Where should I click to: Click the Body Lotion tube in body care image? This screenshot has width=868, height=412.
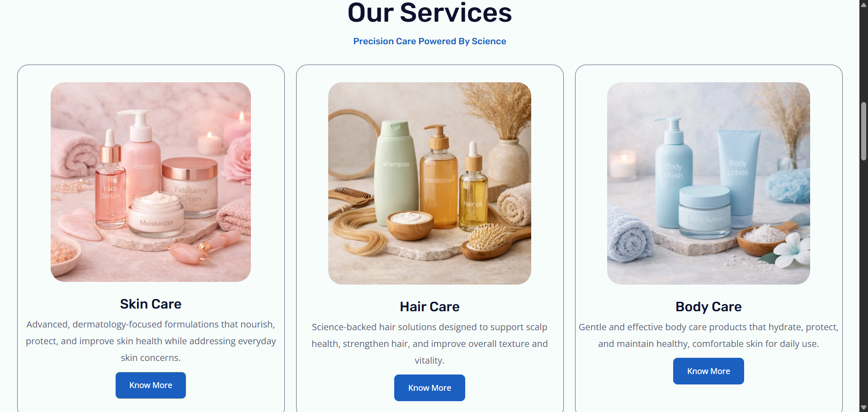click(x=739, y=177)
